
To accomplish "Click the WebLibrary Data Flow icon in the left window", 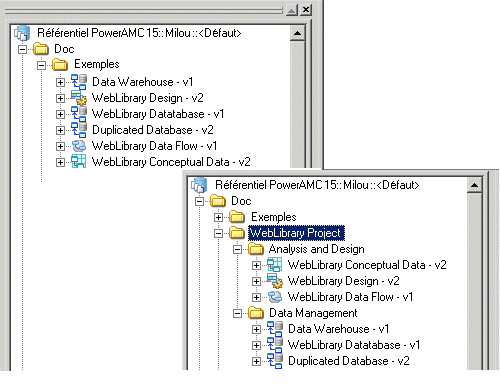I will (x=79, y=146).
